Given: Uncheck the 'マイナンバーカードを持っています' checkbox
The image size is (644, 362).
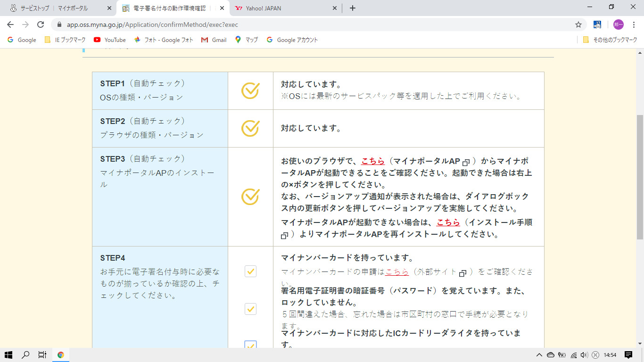Looking at the screenshot, I should [250, 271].
